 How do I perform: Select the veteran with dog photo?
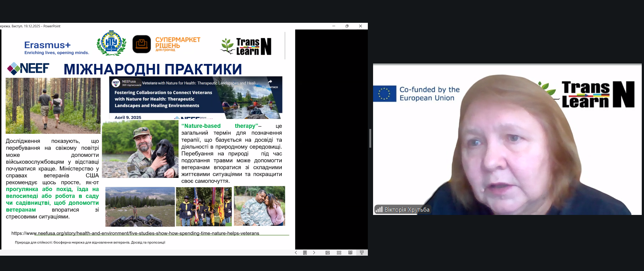click(140, 149)
